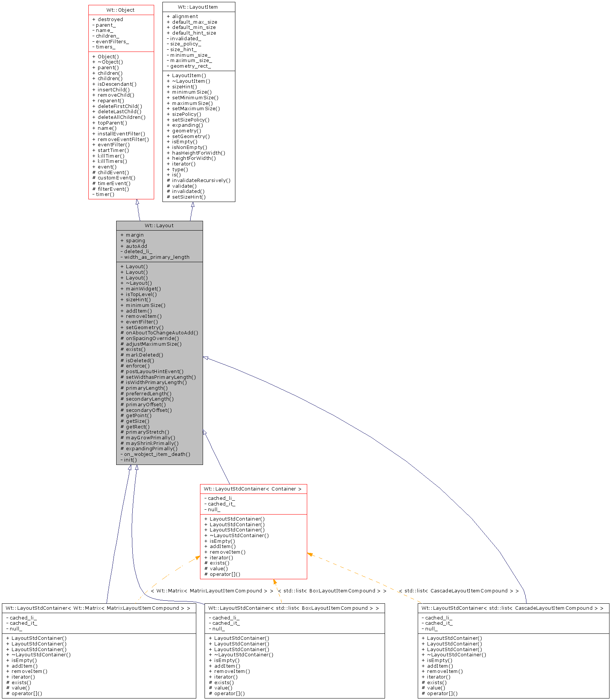Click '- cached_li_' in the Container node
The height and width of the screenshot is (700, 611).
(x=220, y=498)
